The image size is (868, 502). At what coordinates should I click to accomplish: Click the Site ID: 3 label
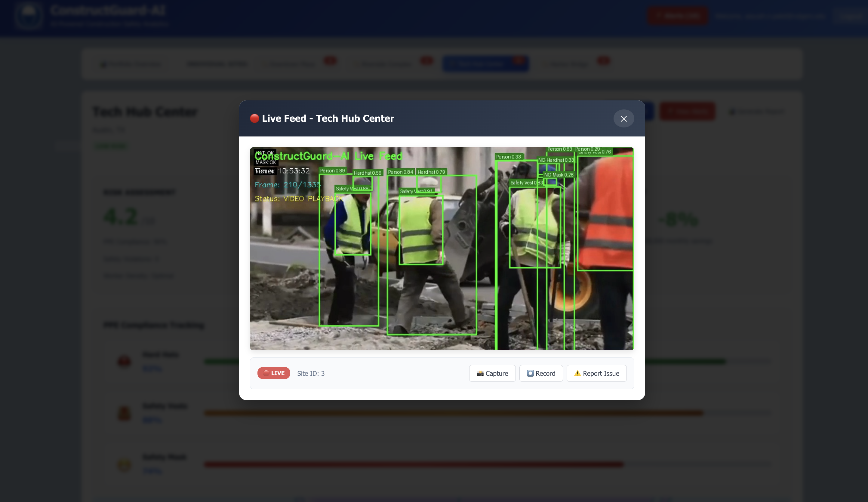(311, 373)
